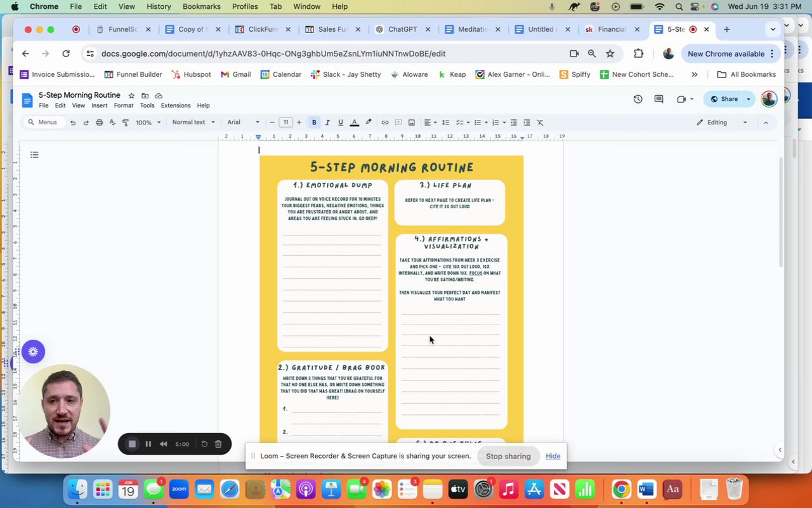This screenshot has width=812, height=508.
Task: Open version history
Action: coord(638,99)
